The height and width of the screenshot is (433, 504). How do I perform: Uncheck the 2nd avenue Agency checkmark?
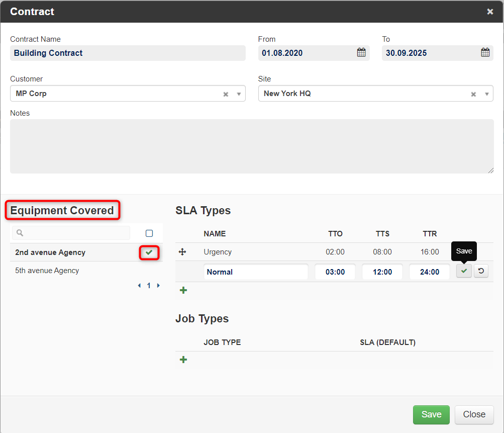[149, 252]
